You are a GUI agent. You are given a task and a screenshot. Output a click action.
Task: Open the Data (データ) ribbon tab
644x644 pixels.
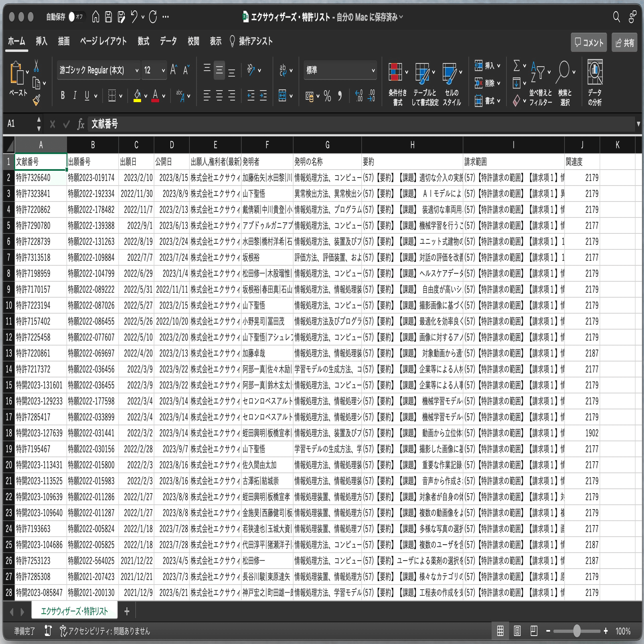168,41
